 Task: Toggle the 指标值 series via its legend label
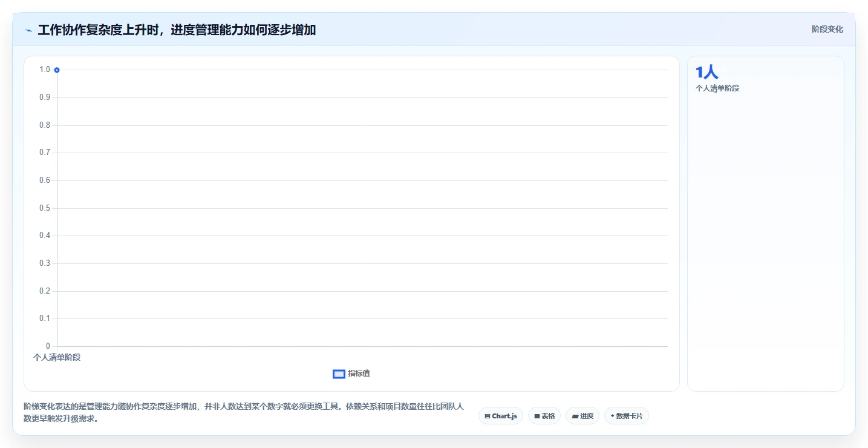(x=359, y=374)
